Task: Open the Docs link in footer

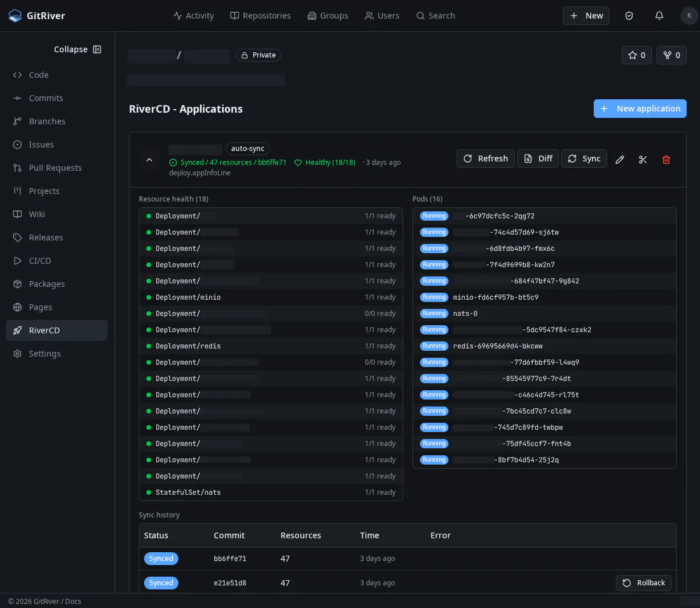Action: 73,601
